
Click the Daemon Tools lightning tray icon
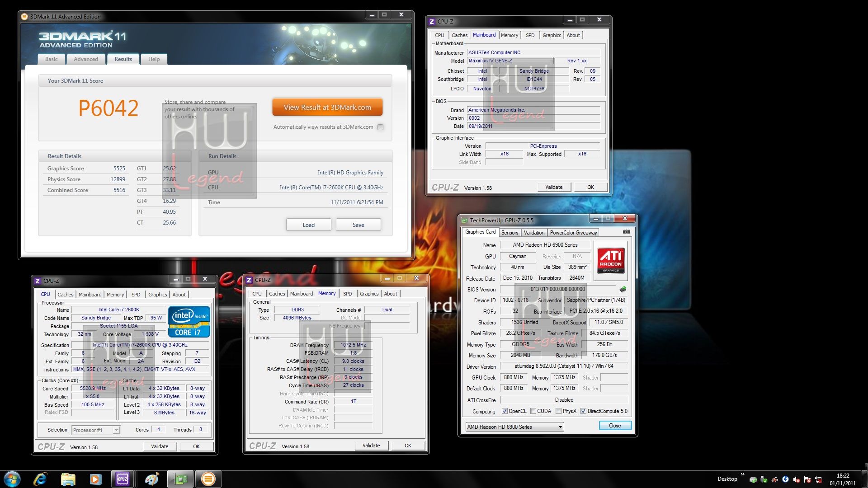pyautogui.click(x=786, y=479)
